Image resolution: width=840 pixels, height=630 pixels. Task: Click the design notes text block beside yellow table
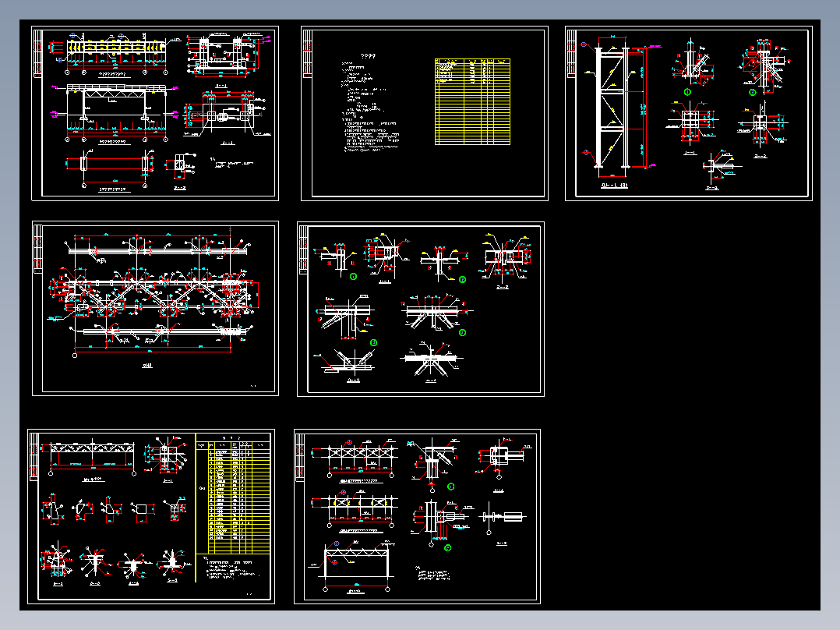(x=369, y=104)
